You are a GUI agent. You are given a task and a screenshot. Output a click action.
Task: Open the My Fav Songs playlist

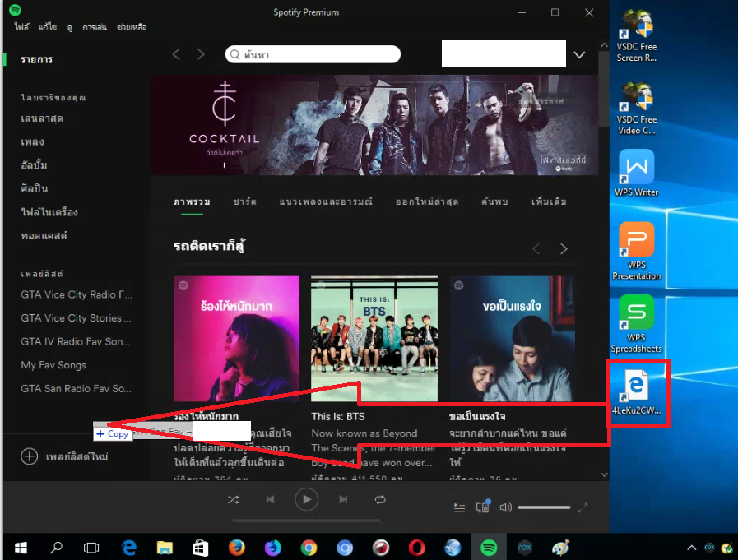(53, 365)
